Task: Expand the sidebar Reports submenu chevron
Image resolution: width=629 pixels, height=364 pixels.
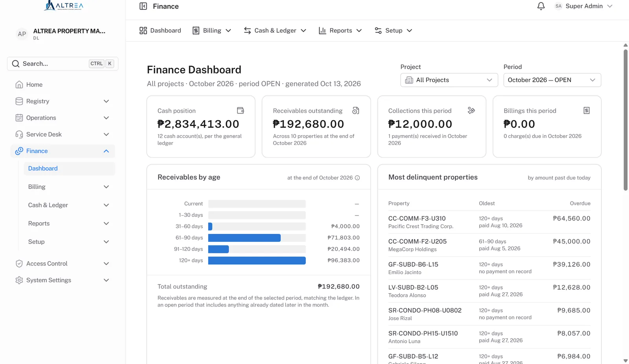Action: 106,224
